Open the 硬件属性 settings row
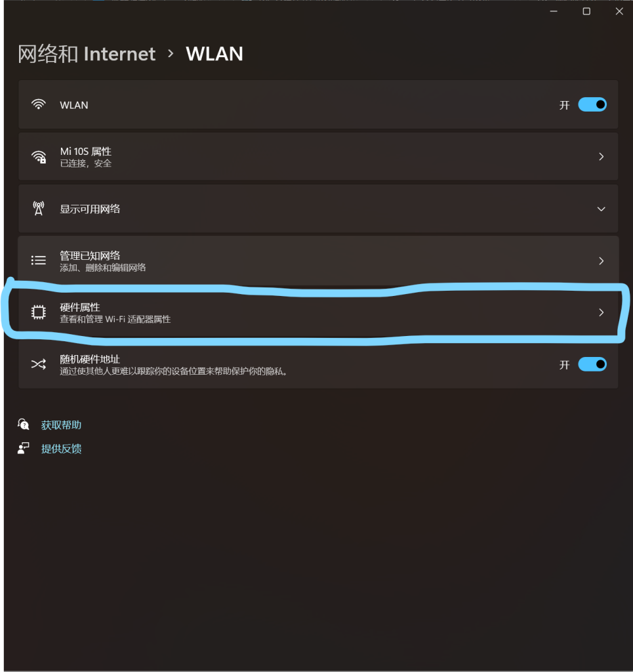633x672 pixels. 318,312
